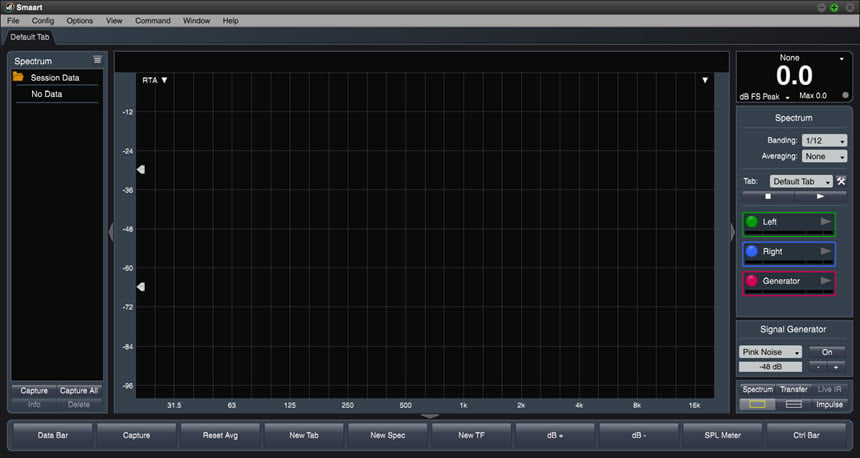
Task: Click the New Spec button
Action: click(x=388, y=435)
